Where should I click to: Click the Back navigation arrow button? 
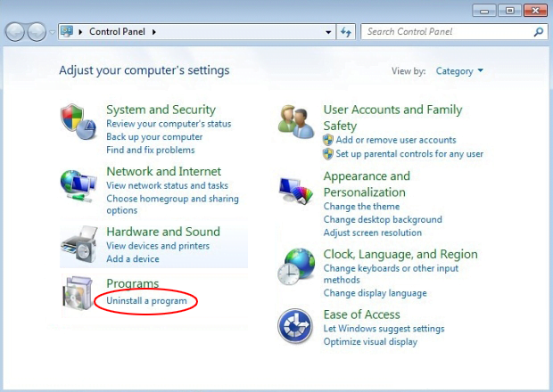click(15, 32)
